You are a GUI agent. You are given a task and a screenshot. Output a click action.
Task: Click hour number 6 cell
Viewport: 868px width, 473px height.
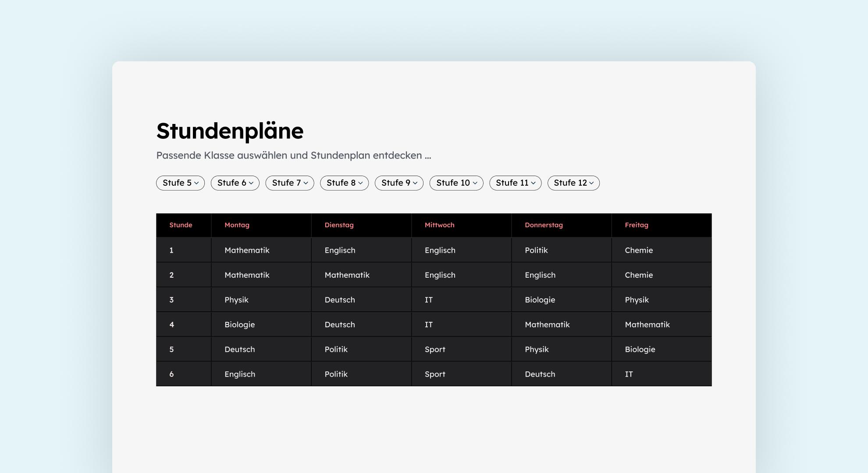tap(184, 374)
